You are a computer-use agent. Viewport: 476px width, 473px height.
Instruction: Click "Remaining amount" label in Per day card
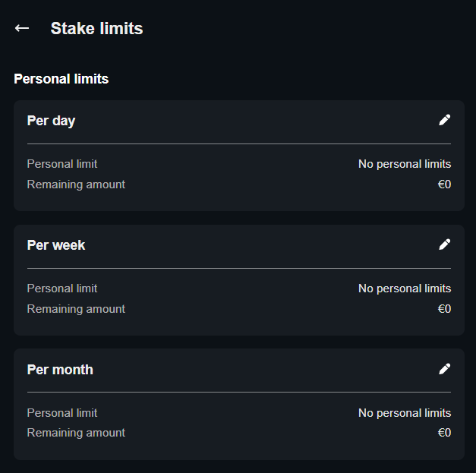click(76, 184)
